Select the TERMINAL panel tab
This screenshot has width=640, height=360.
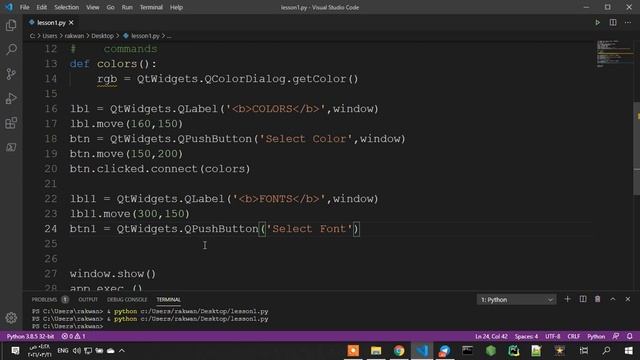click(x=169, y=300)
